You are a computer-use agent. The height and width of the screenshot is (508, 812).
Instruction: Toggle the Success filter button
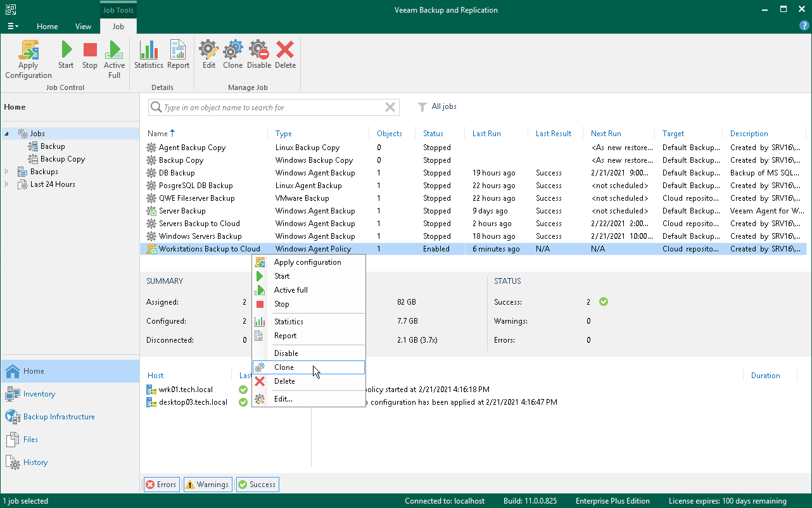pos(257,485)
